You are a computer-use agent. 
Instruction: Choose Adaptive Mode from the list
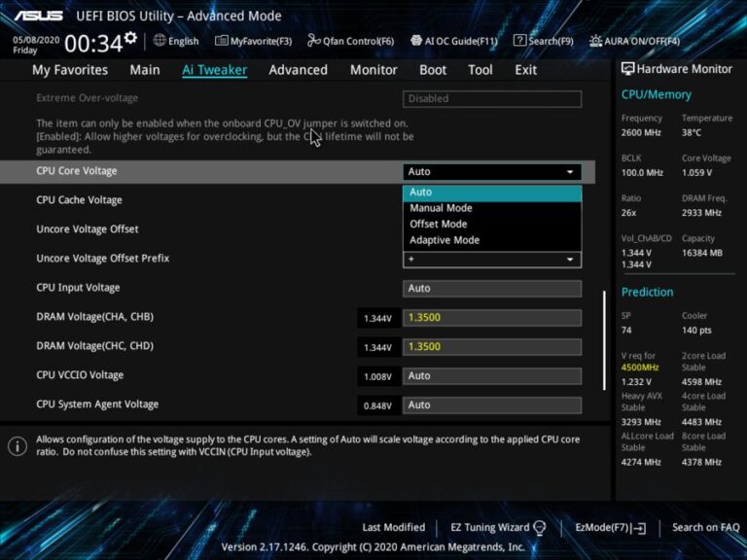click(x=492, y=240)
